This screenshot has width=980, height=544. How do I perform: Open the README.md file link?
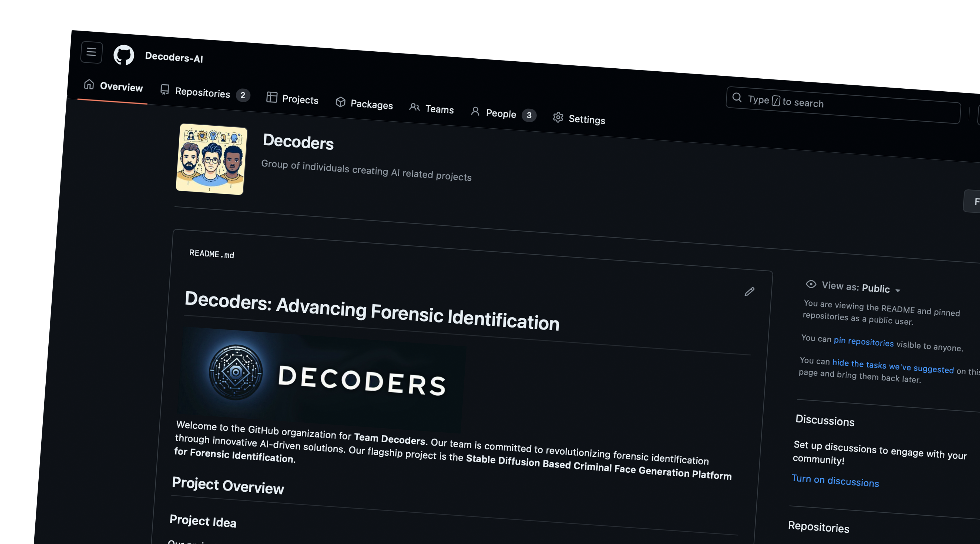point(212,254)
